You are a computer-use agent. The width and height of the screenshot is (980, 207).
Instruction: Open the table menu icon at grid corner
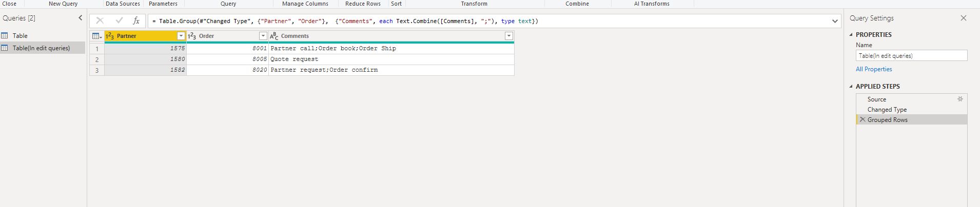[96, 36]
